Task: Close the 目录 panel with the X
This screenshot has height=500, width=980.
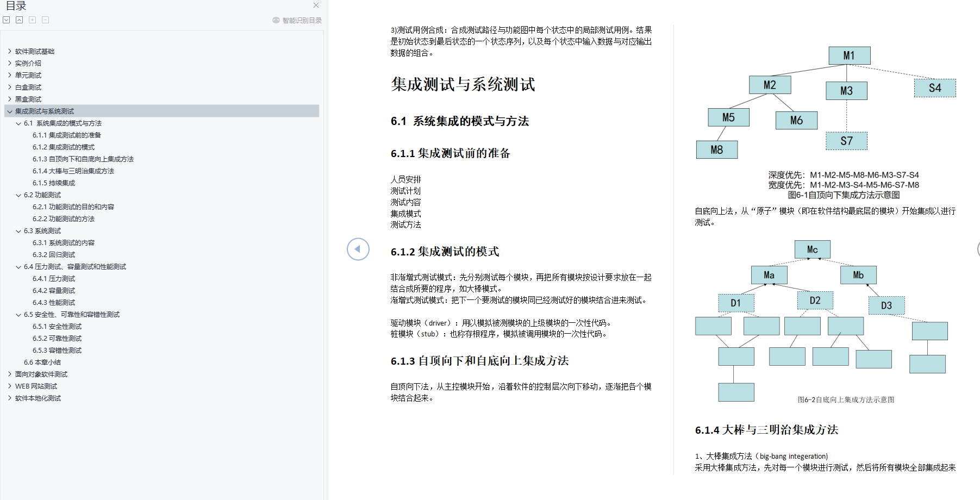Action: 316,5
